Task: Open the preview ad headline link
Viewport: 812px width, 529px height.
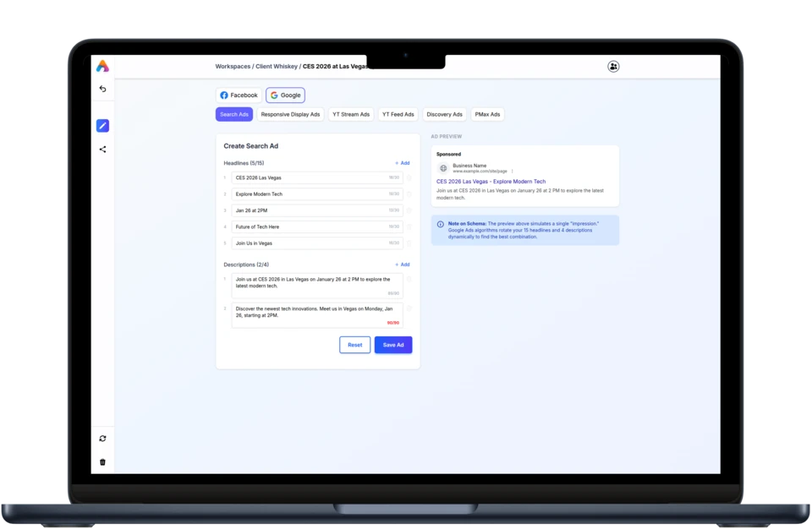Action: [491, 182]
